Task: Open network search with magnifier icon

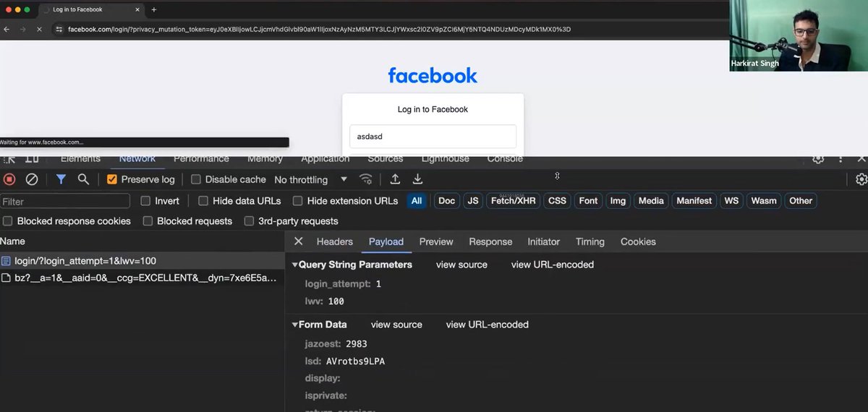Action: 83,179
